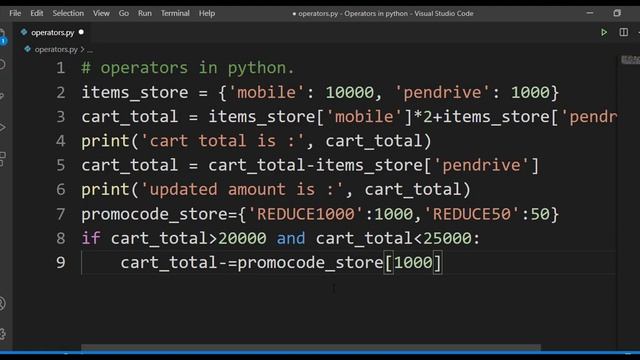Click the value 10000 on line 2
The width and height of the screenshot is (640, 360).
[349, 93]
